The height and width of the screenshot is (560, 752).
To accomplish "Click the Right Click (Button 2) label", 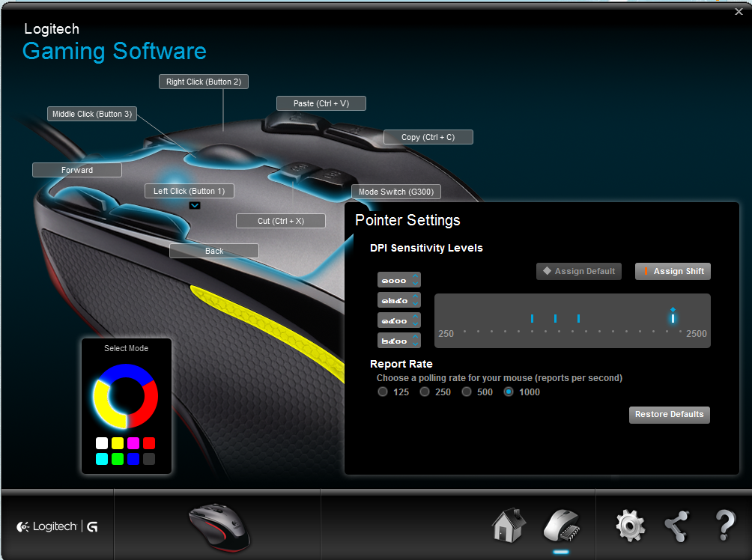I will (x=203, y=82).
